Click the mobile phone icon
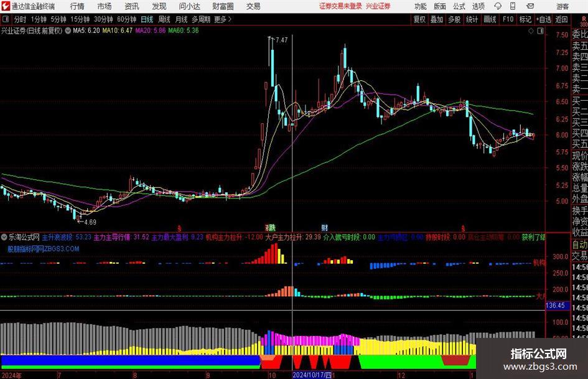Screen dimensions: 588x379 [513, 6]
